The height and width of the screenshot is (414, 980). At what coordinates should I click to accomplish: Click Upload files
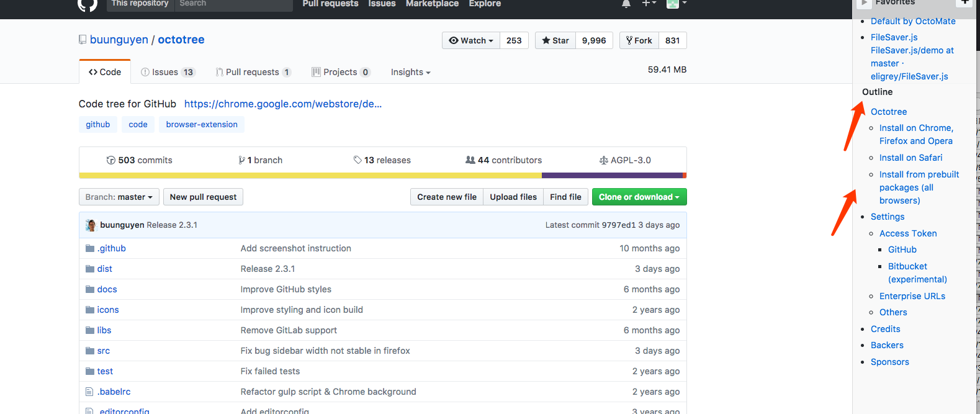[513, 197]
